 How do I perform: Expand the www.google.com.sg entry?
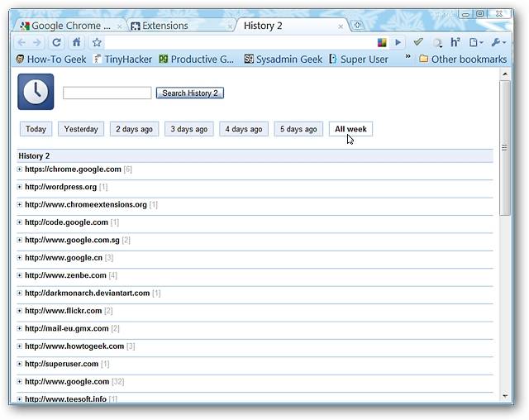tap(20, 241)
